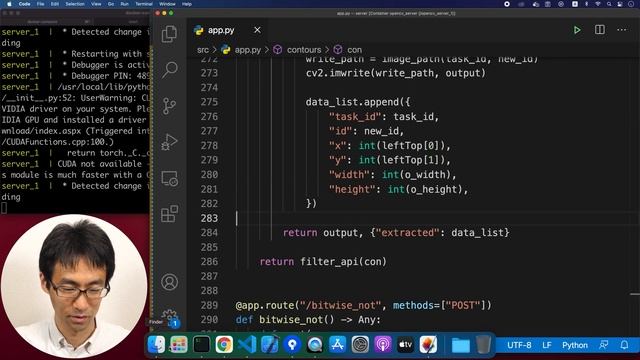Select Python language mode in status bar
This screenshot has width=640, height=360.
click(x=575, y=345)
